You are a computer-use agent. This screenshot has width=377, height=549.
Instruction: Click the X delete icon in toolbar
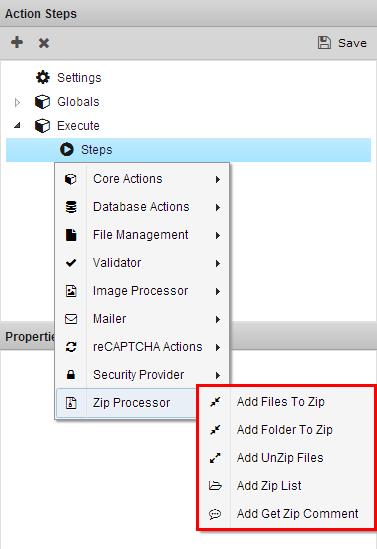44,43
